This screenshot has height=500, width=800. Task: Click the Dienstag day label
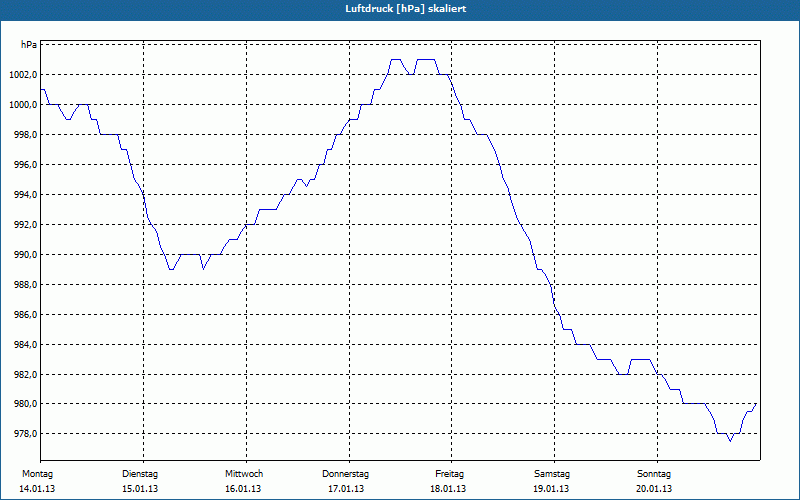140,474
